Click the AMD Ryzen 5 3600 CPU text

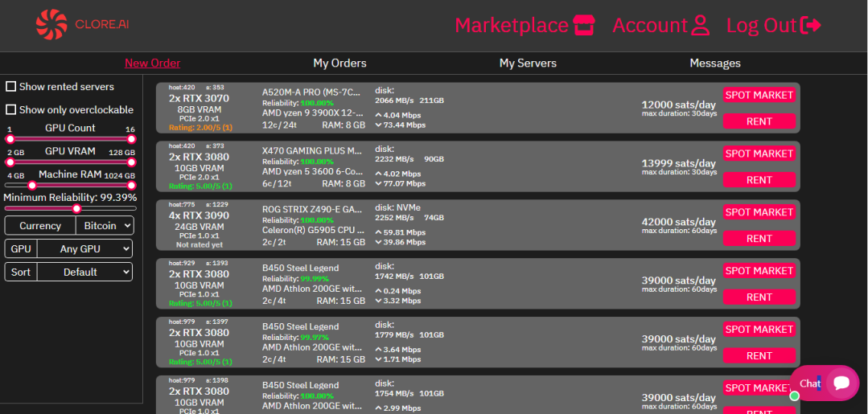tap(314, 171)
